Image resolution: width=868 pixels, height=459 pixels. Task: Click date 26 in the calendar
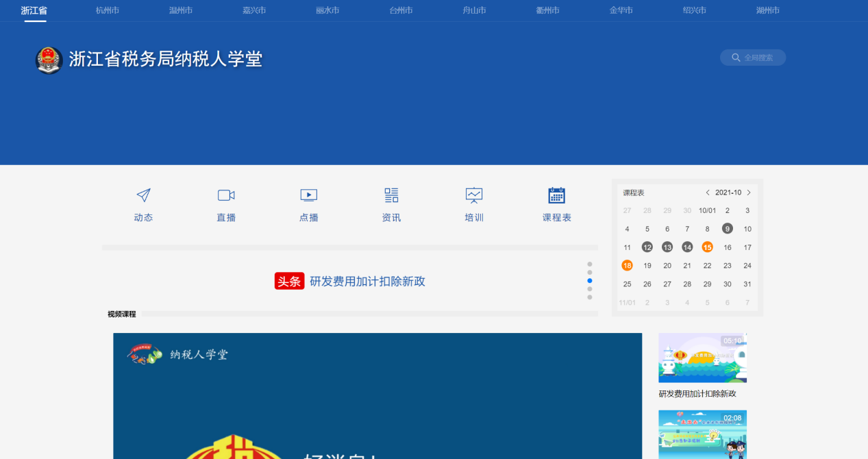pyautogui.click(x=647, y=284)
